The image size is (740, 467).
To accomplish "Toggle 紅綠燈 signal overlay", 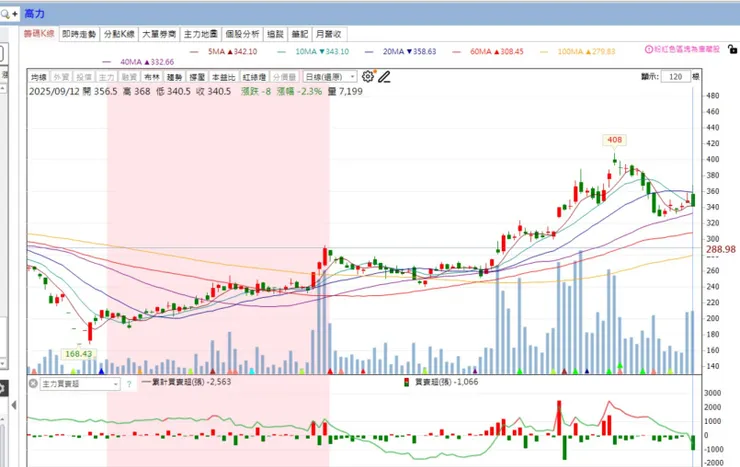I will click(x=254, y=77).
